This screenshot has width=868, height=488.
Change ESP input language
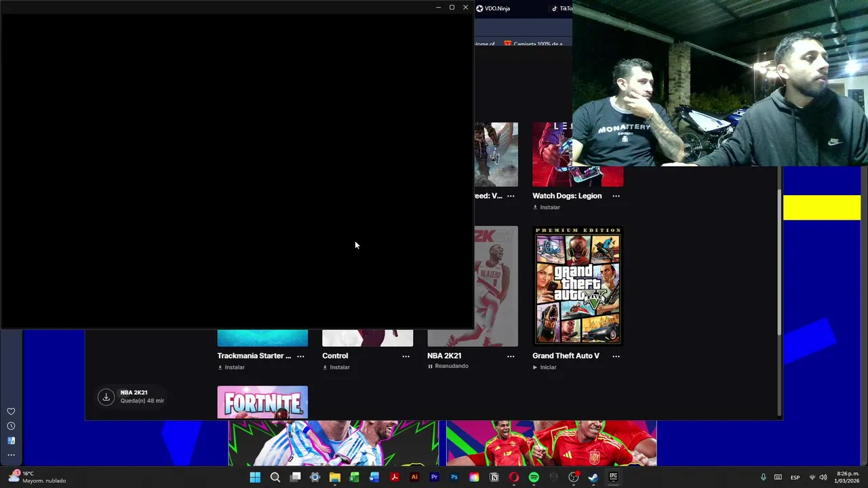(795, 477)
